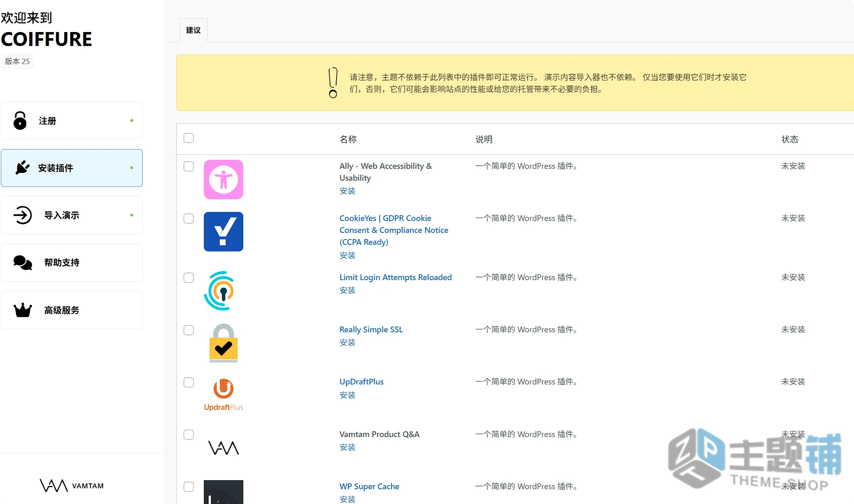Click the Limit Login Attempts Reloaded icon
The height and width of the screenshot is (504, 854).
click(219, 291)
